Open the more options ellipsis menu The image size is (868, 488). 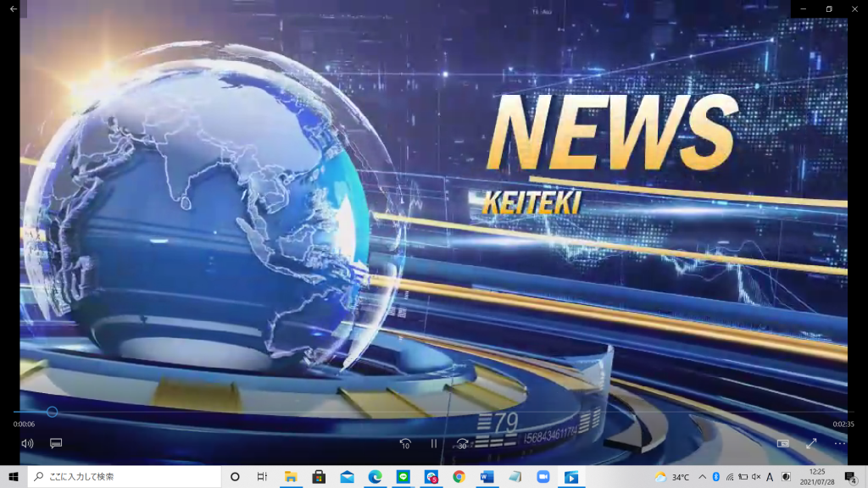point(839,443)
